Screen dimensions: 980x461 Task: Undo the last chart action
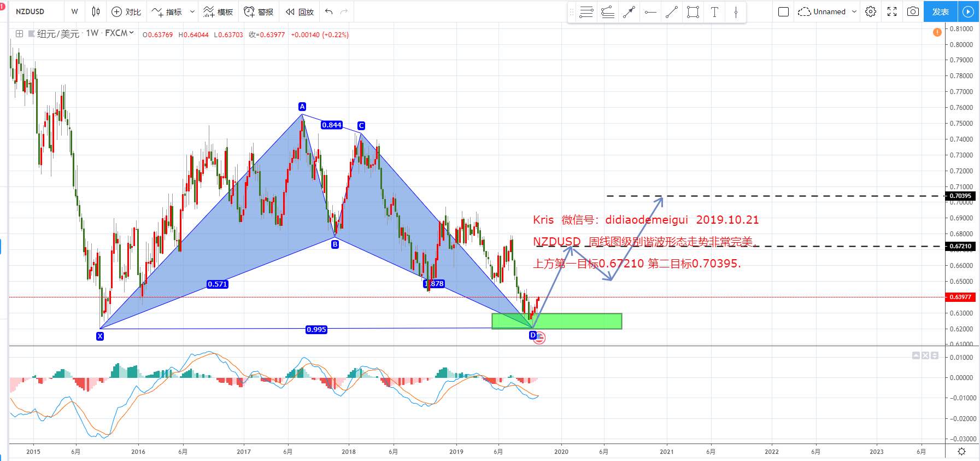coord(328,11)
